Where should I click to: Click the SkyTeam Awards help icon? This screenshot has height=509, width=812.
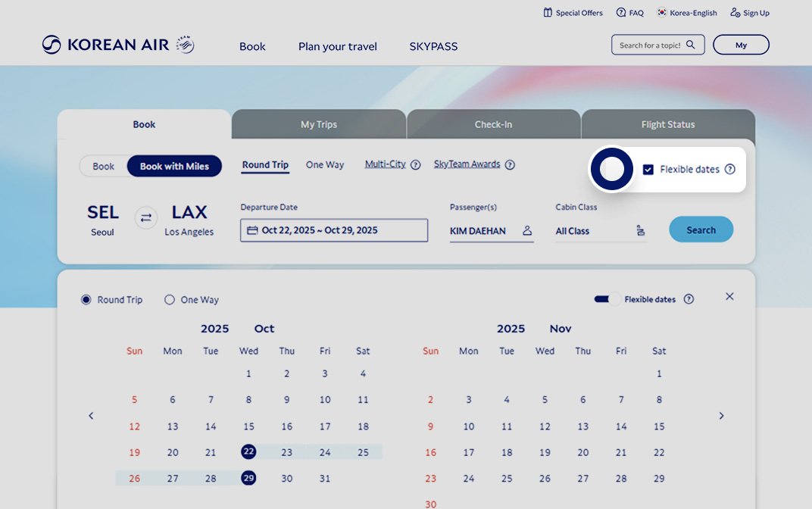[510, 164]
